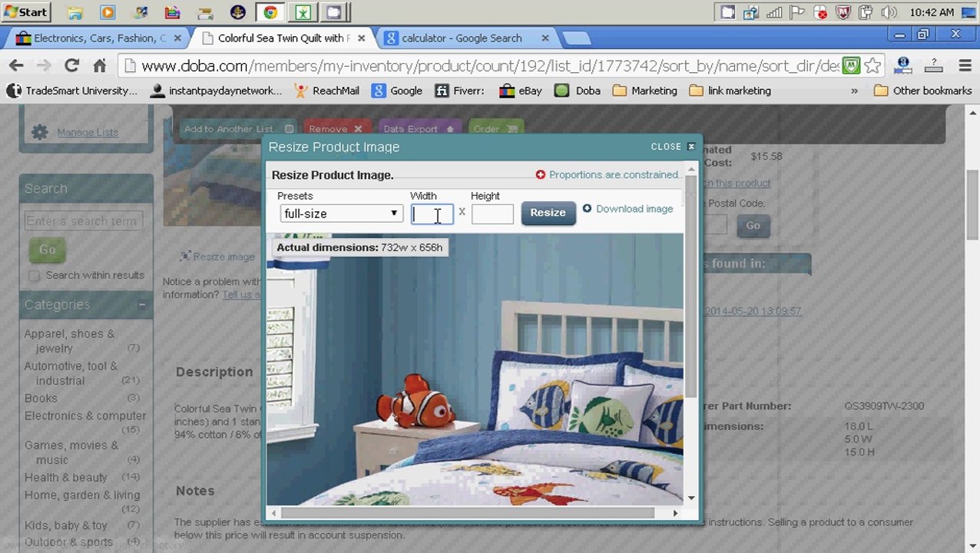Open TradeSmart University bookmark
Screen dimensions: 980x553
click(72, 91)
